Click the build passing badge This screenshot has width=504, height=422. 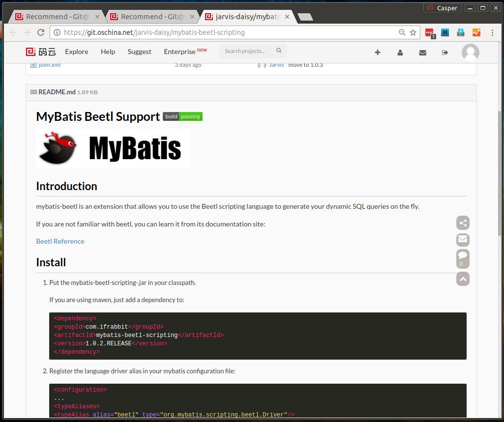[182, 116]
